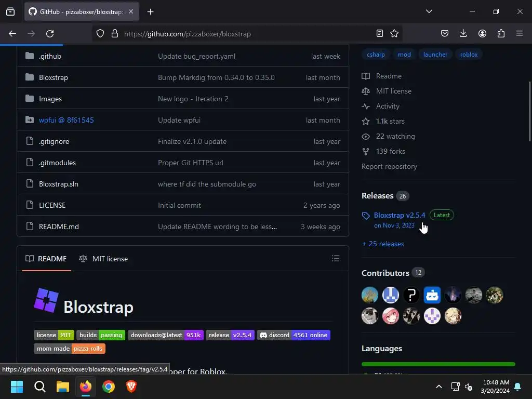Open the Windows Start menu

click(17, 387)
